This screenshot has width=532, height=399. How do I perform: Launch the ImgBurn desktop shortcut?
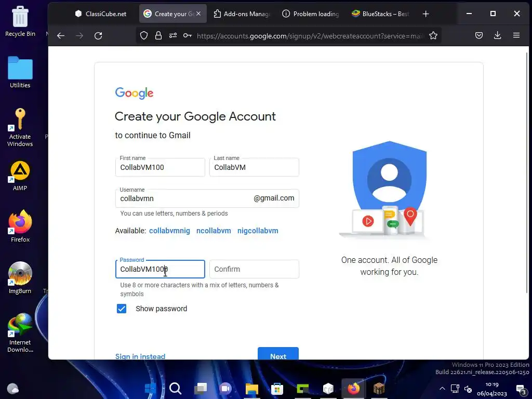20,278
